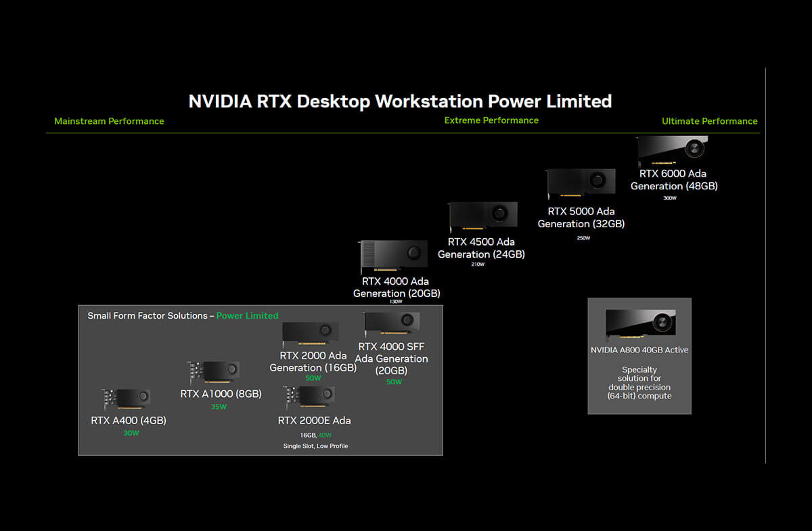Click the RTX 6000 Ada Generation (48GB) label

(x=674, y=179)
